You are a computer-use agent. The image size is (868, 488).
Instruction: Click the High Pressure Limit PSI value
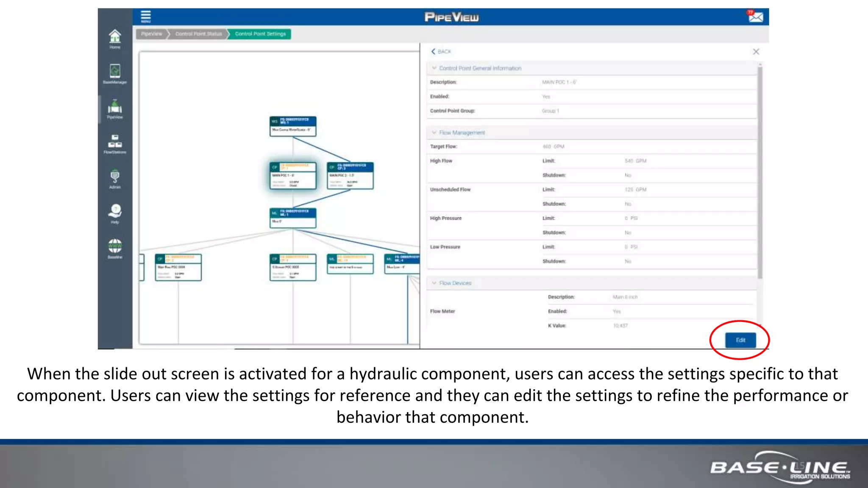pyautogui.click(x=631, y=218)
